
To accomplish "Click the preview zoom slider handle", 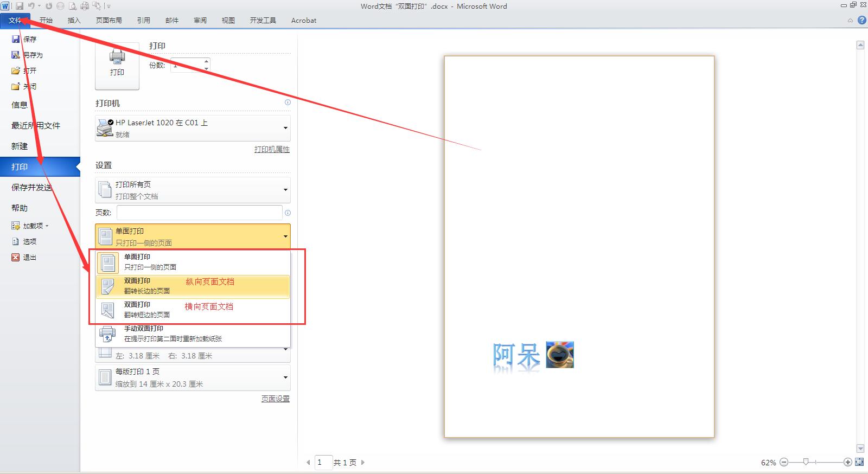I will [806, 462].
